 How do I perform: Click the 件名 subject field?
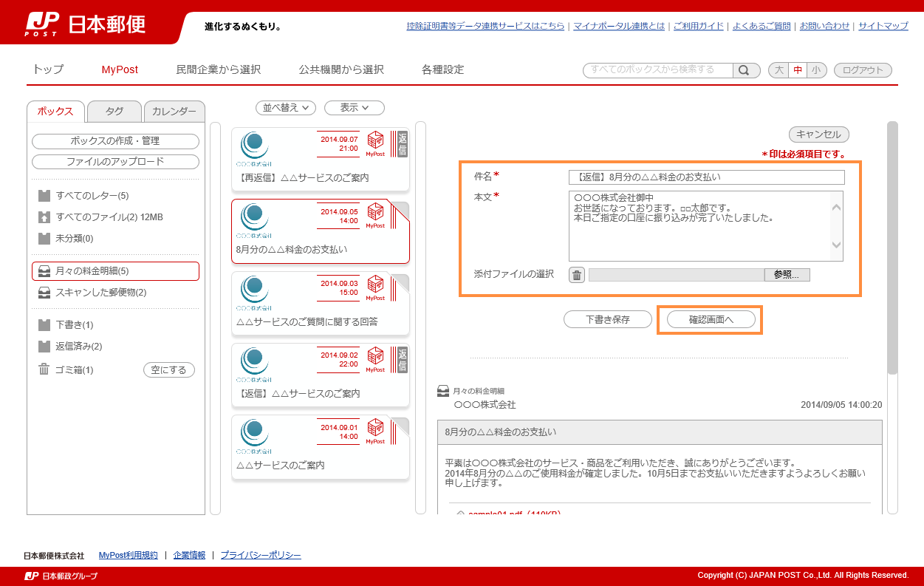click(x=706, y=177)
